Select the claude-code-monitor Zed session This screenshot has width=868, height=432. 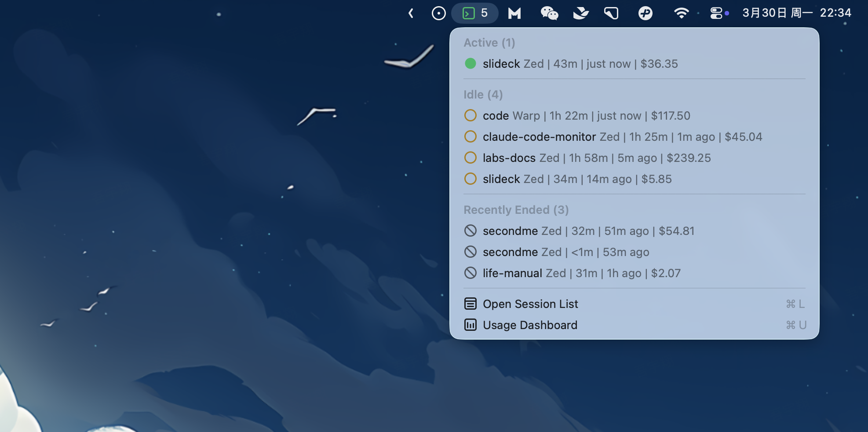point(622,137)
